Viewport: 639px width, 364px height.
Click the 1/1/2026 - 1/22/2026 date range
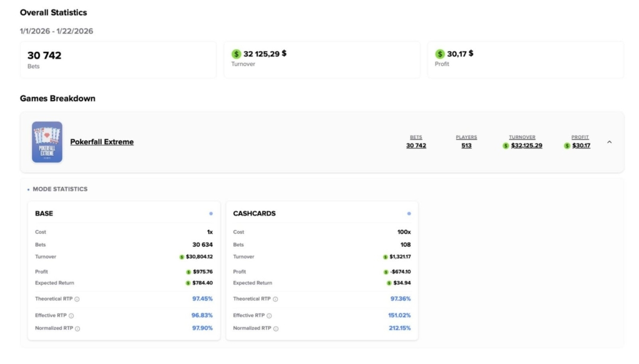click(x=56, y=31)
